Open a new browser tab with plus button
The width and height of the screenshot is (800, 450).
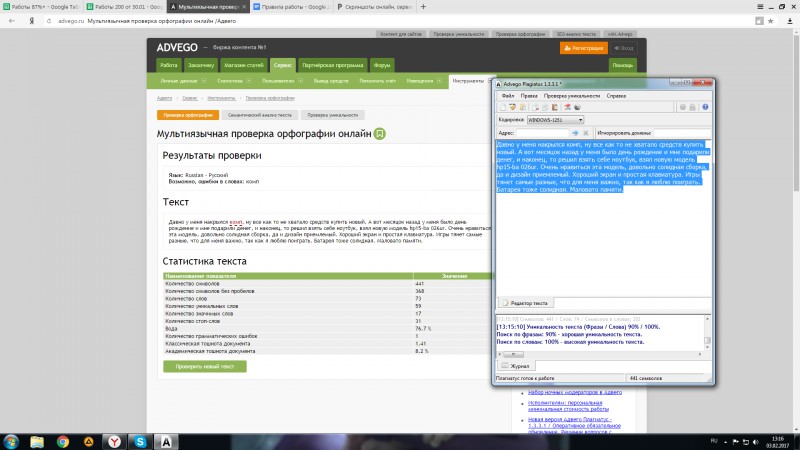tap(423, 7)
